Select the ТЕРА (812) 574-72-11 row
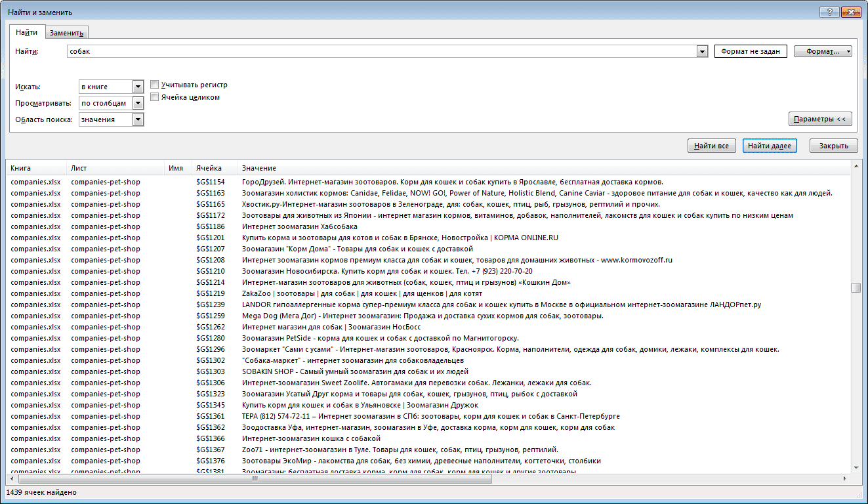The width and height of the screenshot is (868, 504). (x=428, y=416)
